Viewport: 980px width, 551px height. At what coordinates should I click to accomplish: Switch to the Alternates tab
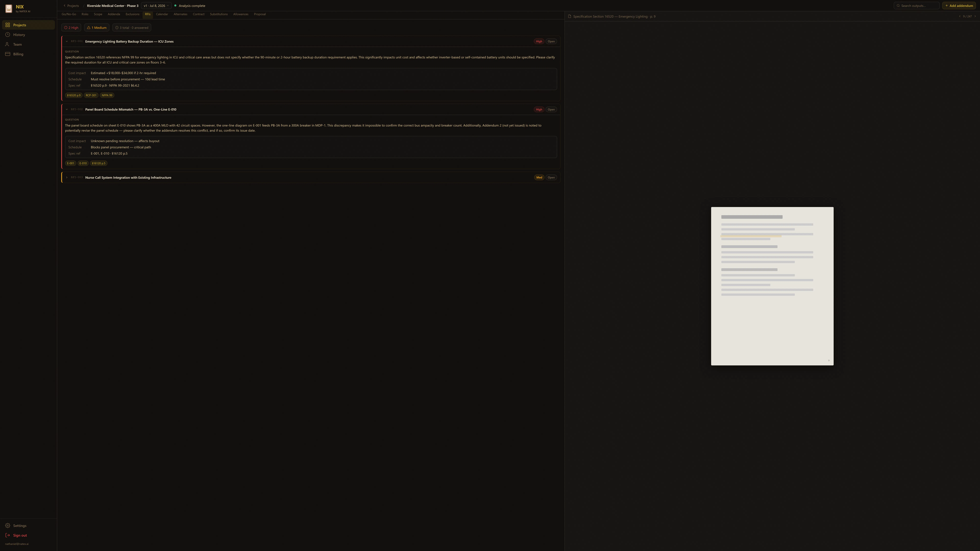point(180,14)
